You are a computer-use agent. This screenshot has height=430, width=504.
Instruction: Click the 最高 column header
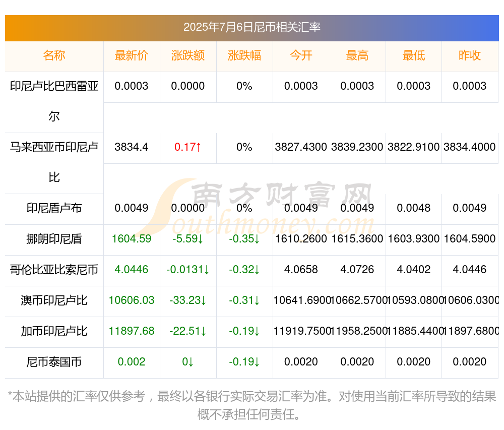click(357, 55)
